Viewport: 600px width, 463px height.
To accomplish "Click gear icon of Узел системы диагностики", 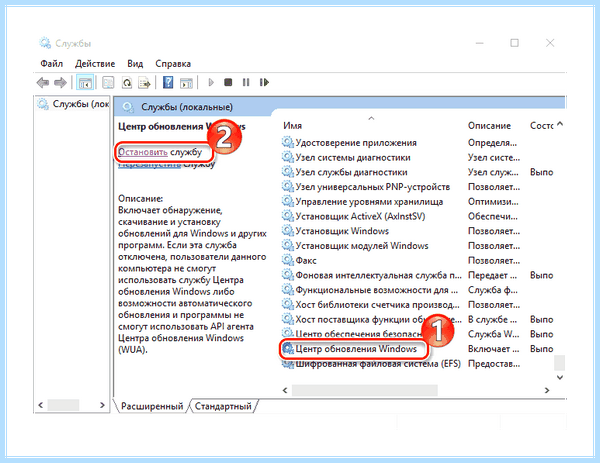I will coord(287,157).
